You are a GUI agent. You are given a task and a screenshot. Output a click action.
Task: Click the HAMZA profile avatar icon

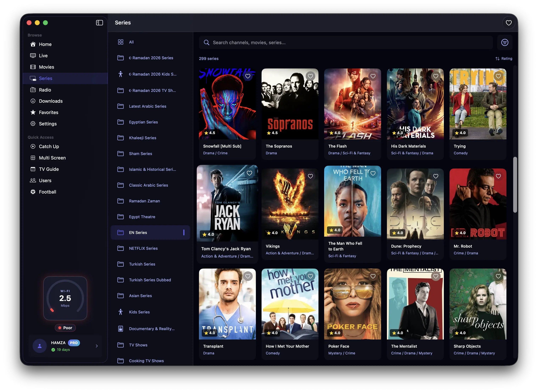(x=40, y=346)
